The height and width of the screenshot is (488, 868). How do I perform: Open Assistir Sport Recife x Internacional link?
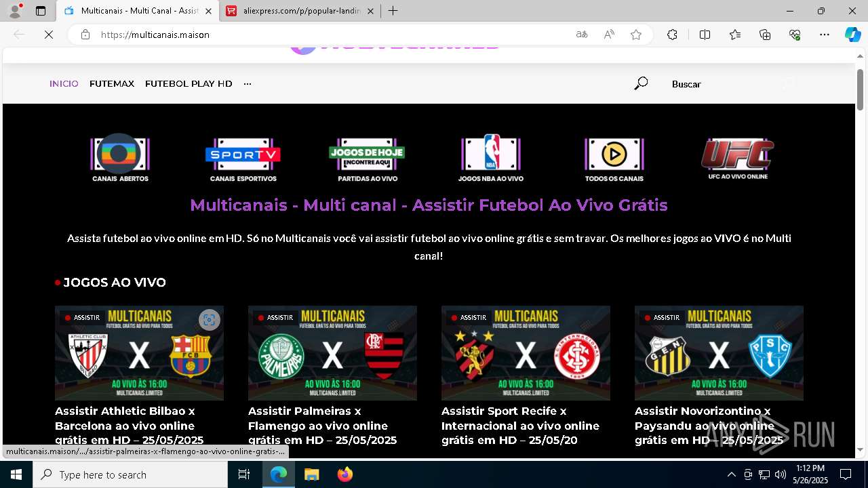coord(520,426)
